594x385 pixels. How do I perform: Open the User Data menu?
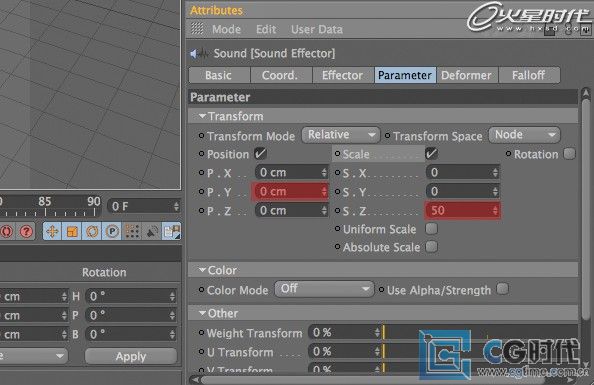click(317, 29)
